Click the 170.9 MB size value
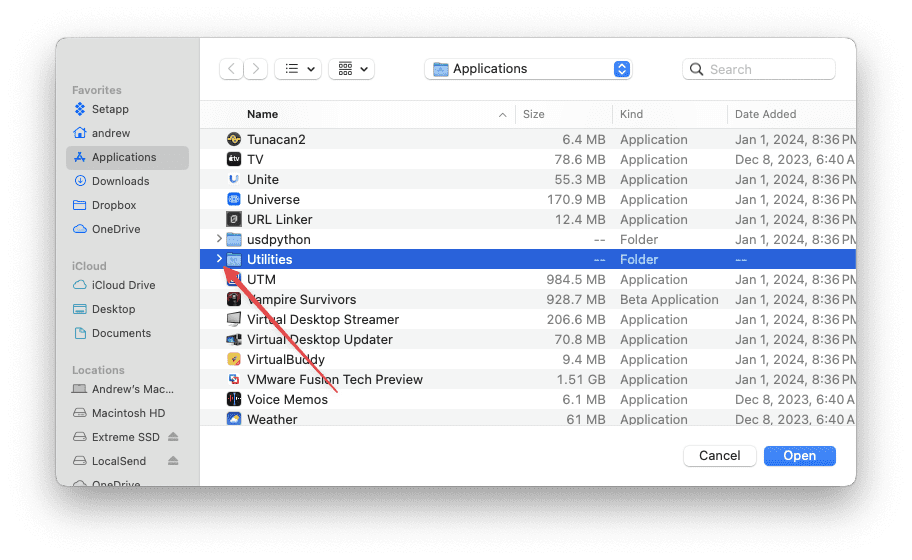The image size is (912, 560). click(576, 199)
